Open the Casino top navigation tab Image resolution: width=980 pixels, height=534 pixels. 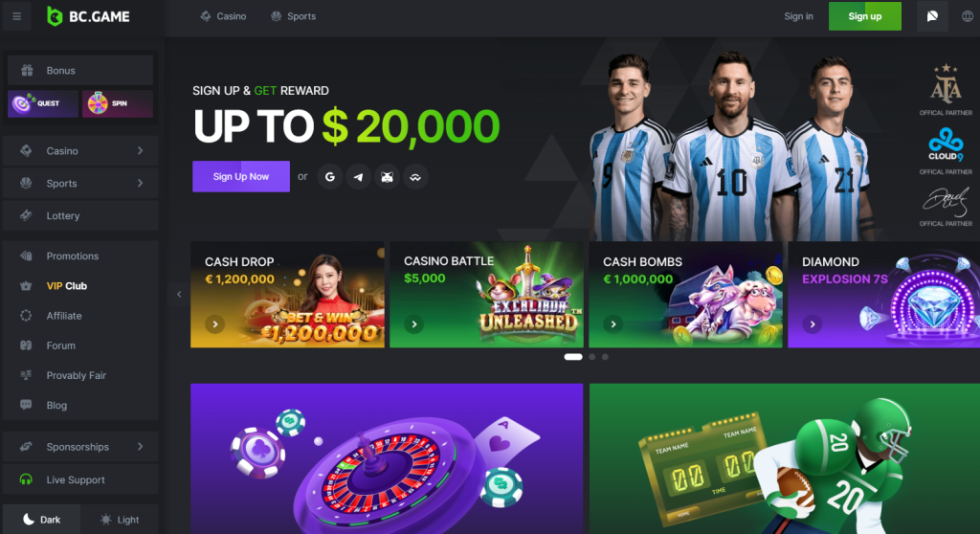tap(223, 16)
